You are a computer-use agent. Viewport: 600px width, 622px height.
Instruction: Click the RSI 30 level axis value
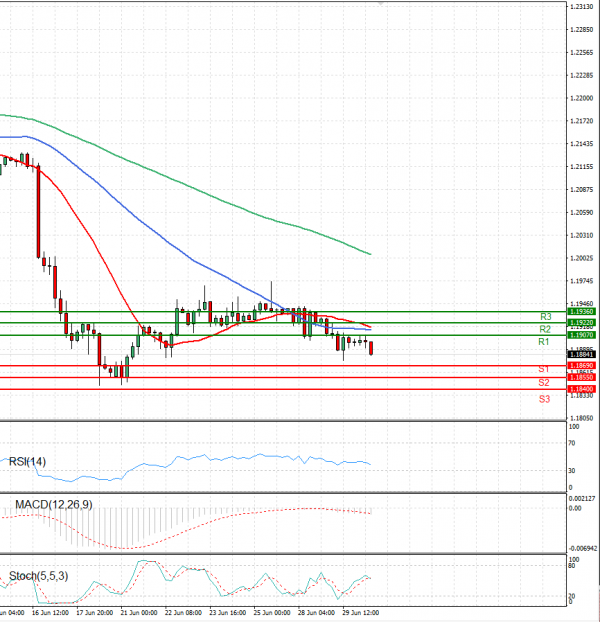click(x=571, y=470)
